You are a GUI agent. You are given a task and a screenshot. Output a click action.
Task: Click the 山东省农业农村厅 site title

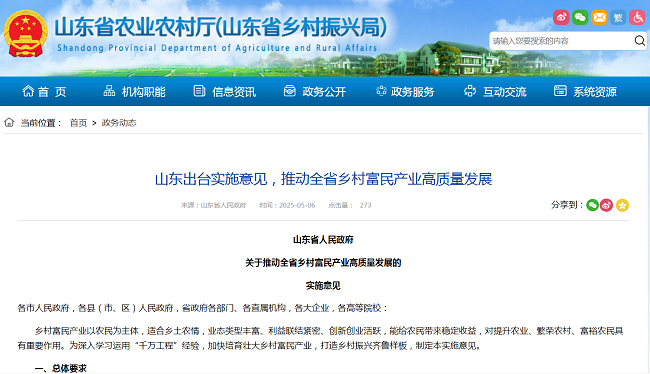(x=221, y=27)
